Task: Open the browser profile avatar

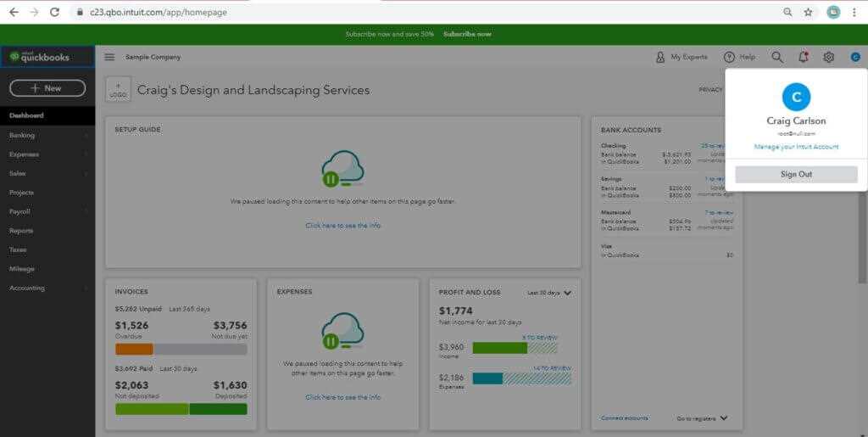Action: (833, 12)
